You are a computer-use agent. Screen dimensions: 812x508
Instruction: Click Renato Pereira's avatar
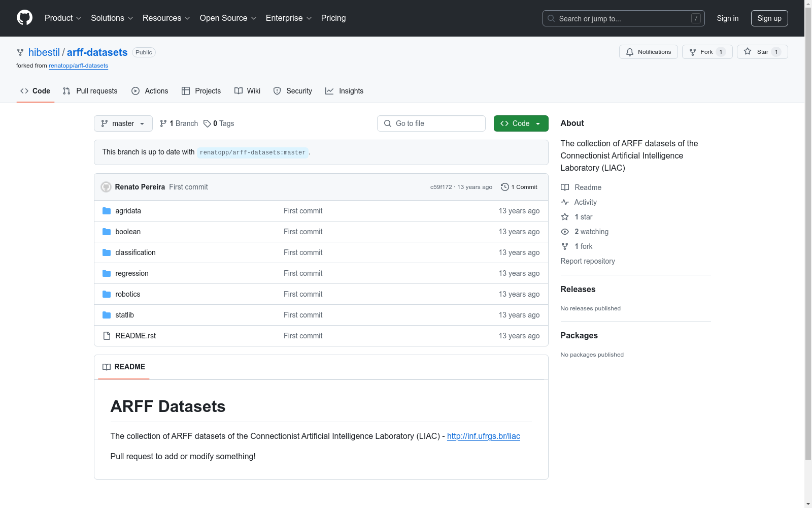tap(106, 187)
